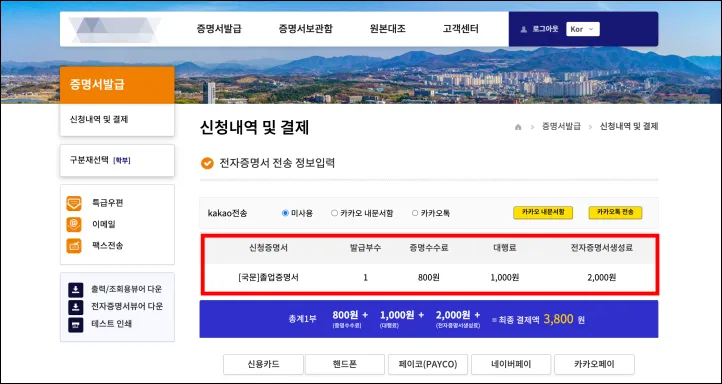This screenshot has width=722, height=384.
Task: Click the 로그아웃 link
Action: (545, 29)
